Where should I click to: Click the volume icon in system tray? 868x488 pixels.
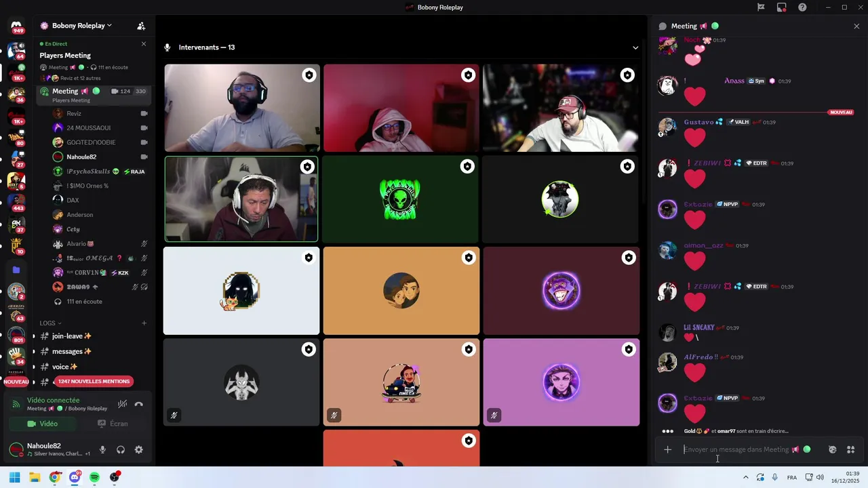[x=820, y=477]
